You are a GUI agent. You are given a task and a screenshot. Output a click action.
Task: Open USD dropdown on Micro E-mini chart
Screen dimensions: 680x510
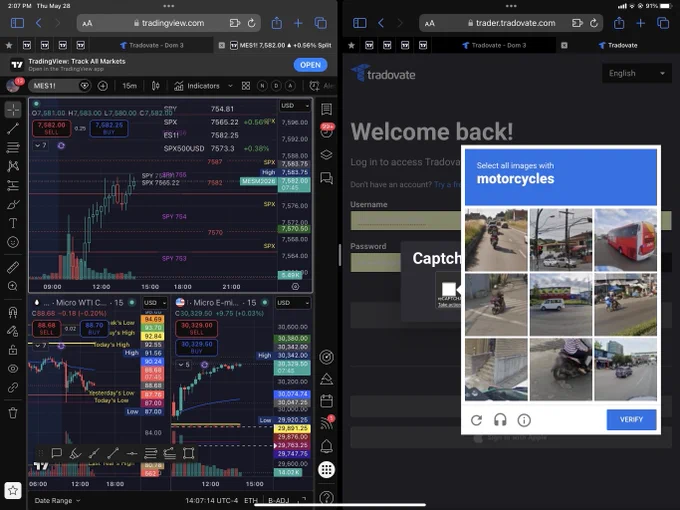pyautogui.click(x=293, y=303)
